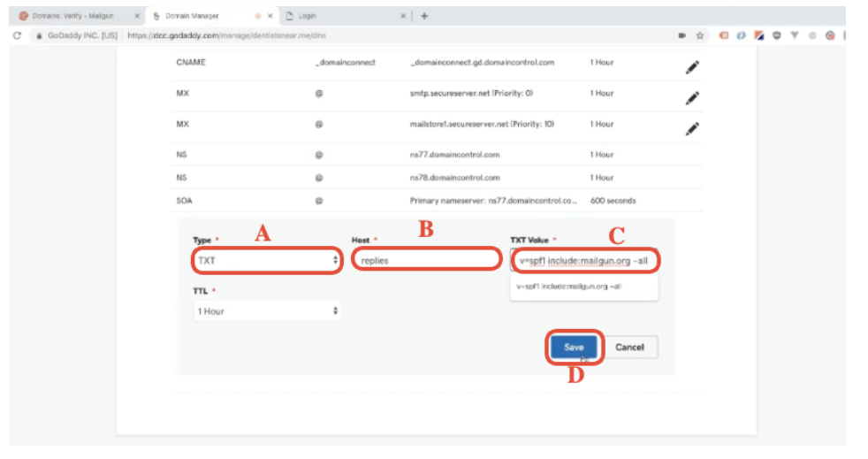
Task: Open a new browser tab with plus
Action: point(424,15)
